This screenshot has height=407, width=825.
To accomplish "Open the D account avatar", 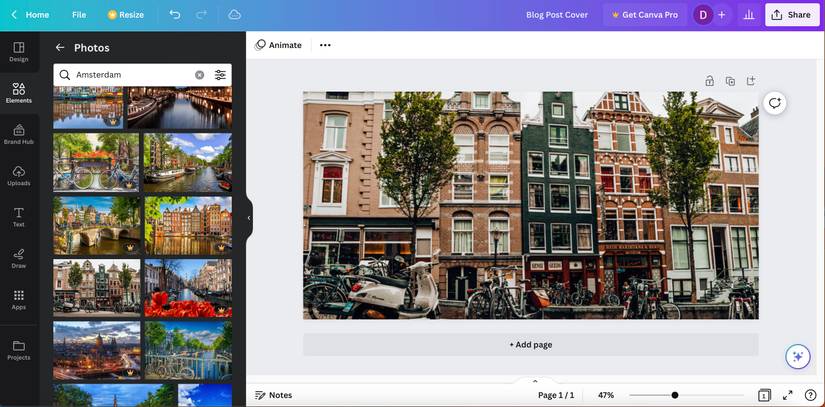I will pos(702,15).
